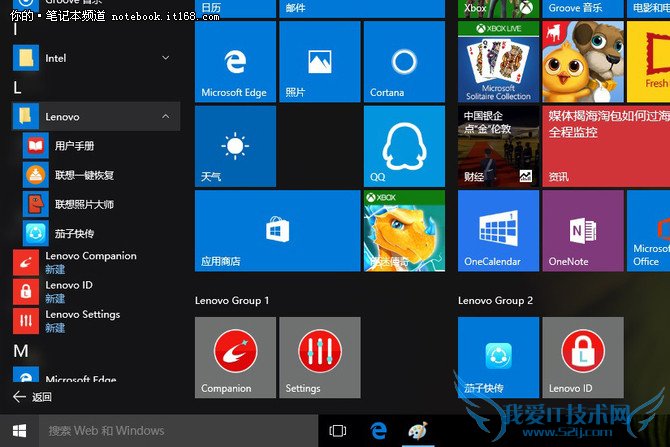
Task: Click the Windows Start button
Action: point(19,431)
